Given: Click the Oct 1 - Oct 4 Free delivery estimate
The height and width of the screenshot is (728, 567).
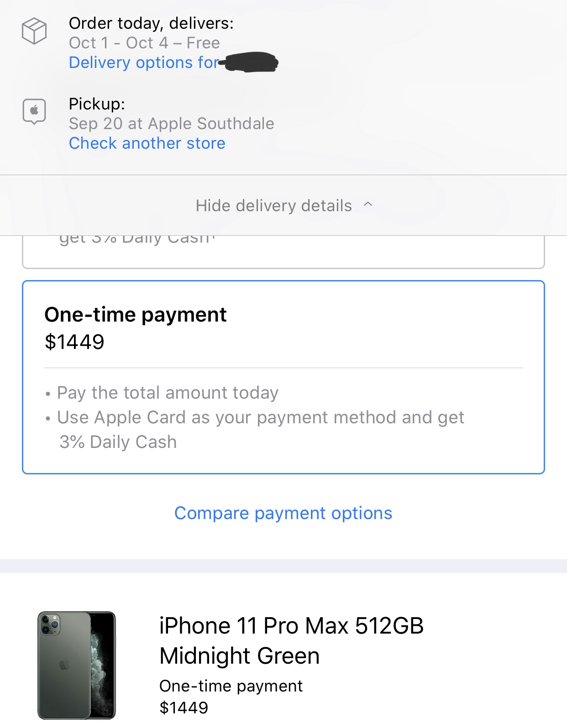Looking at the screenshot, I should coord(144,43).
